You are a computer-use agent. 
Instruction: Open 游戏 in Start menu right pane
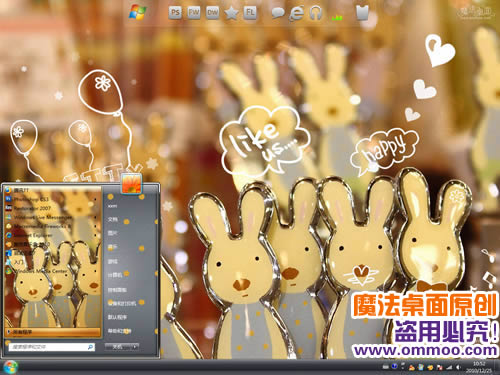pyautogui.click(x=112, y=261)
